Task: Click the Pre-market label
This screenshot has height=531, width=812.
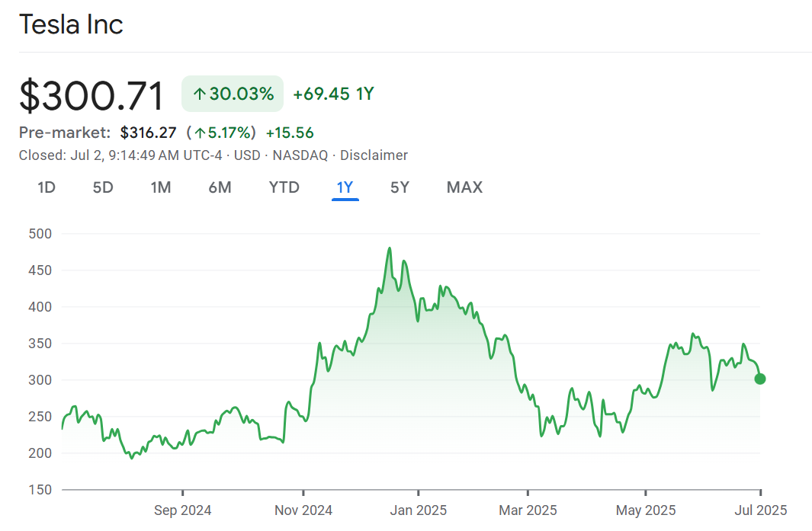Action: [x=65, y=133]
